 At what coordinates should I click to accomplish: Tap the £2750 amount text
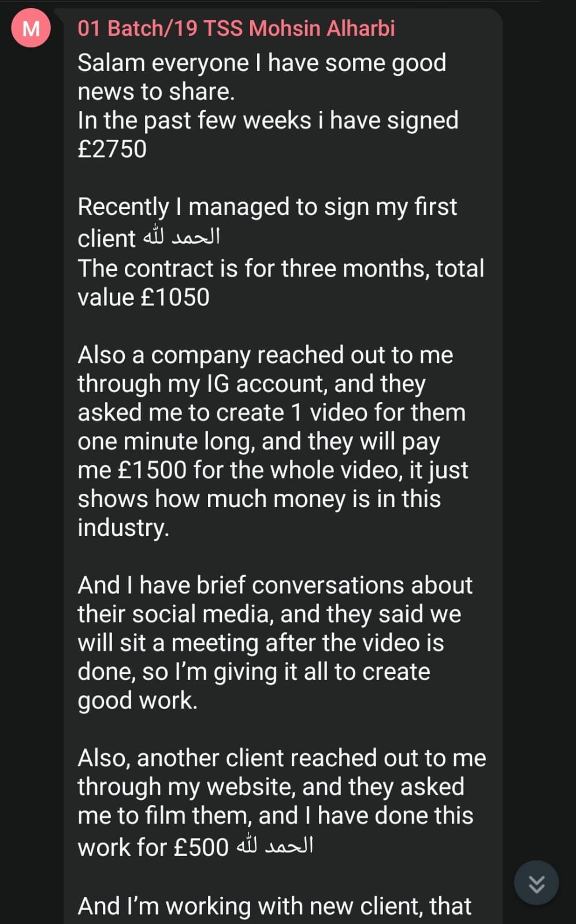click(112, 149)
